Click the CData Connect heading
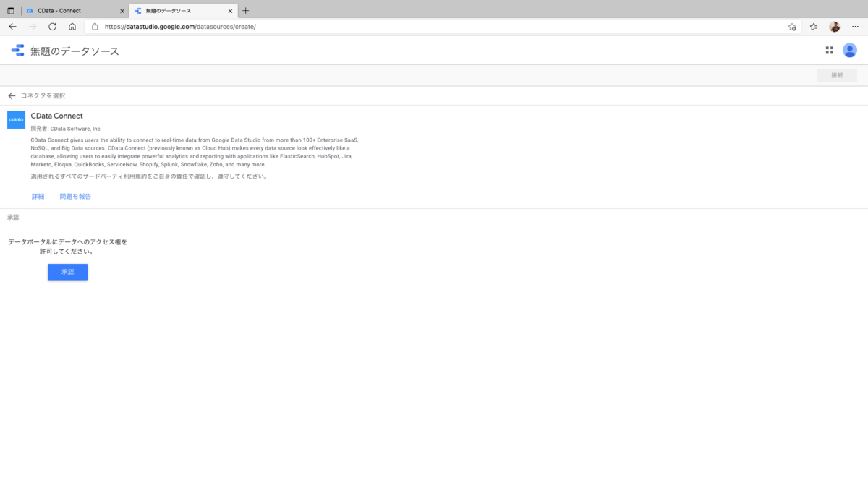Screen dimensions: 868x488 tap(56, 116)
